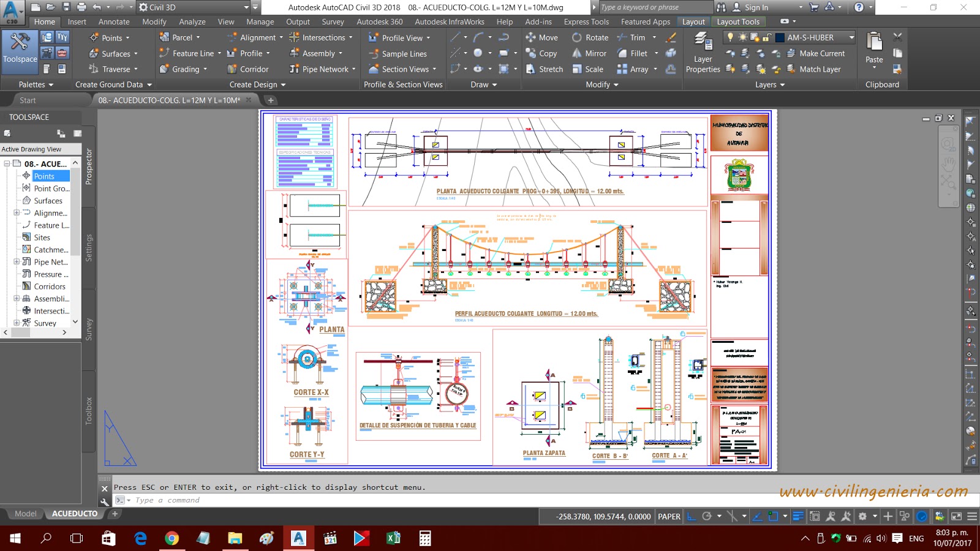The image size is (980, 551).
Task: Click the Cut scissors icon in Clipboard
Action: pos(897,37)
